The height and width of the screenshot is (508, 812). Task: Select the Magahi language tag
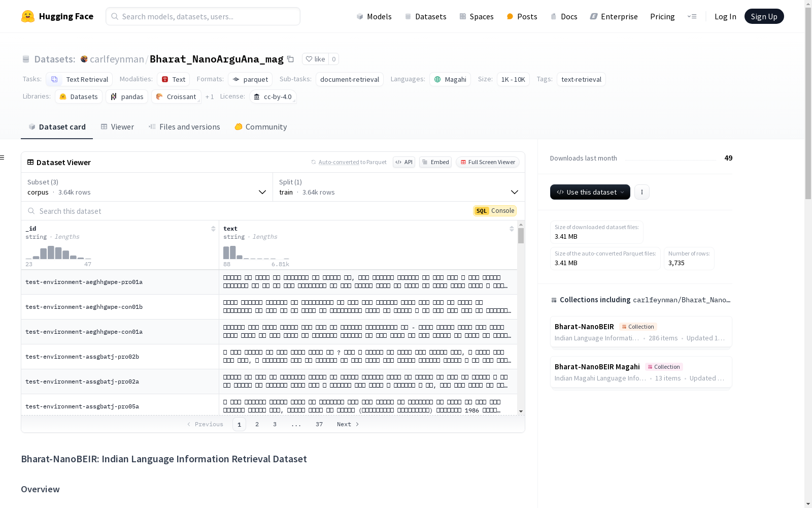[x=450, y=79]
